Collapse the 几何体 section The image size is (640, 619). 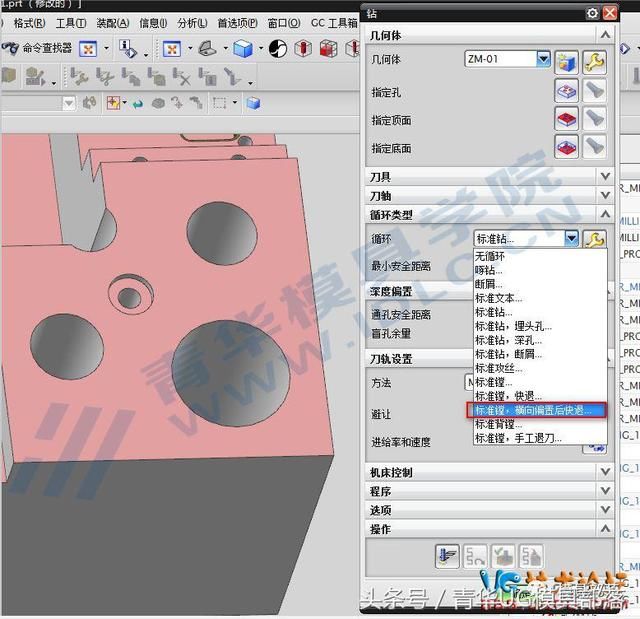pyautogui.click(x=605, y=35)
